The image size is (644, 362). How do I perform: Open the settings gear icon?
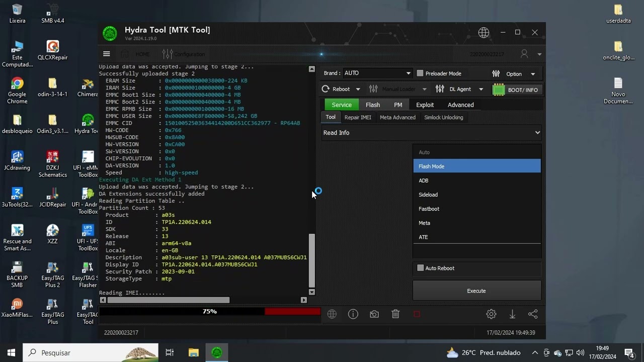tap(491, 314)
